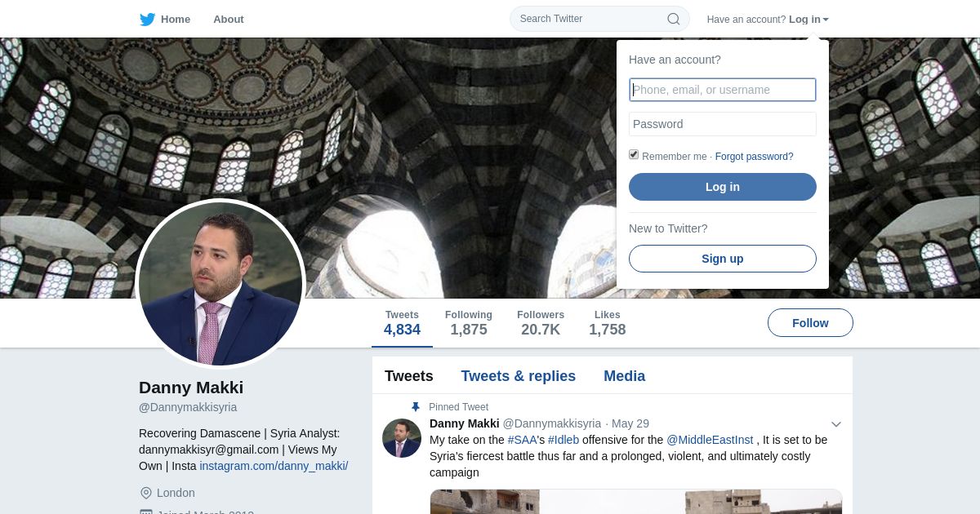Follow Danny Makki with Follow button
Viewport: 980px width, 514px height.
coord(810,323)
